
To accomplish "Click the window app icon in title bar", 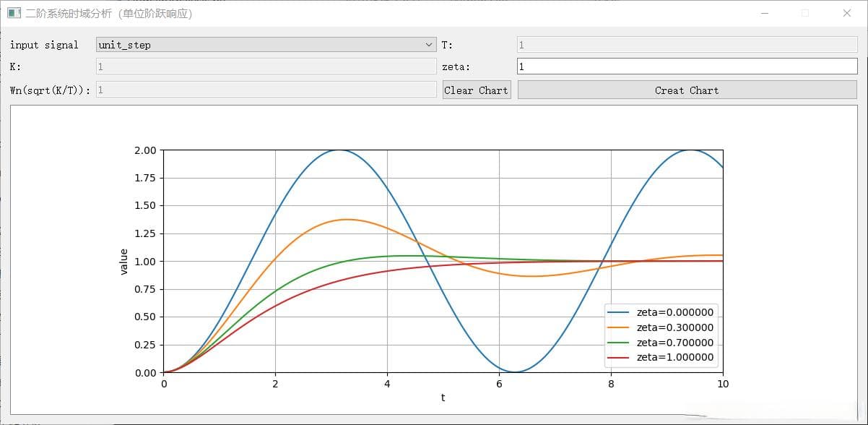I will coord(14,13).
